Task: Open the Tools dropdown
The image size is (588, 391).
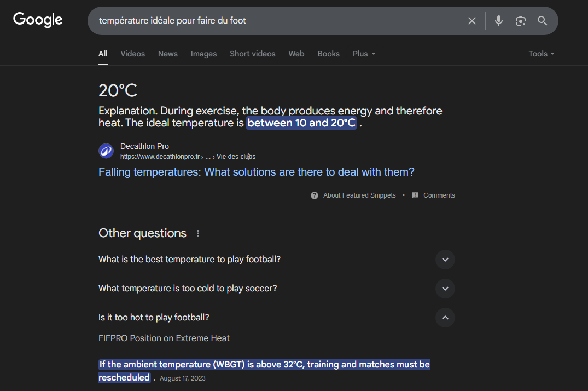Action: tap(541, 54)
